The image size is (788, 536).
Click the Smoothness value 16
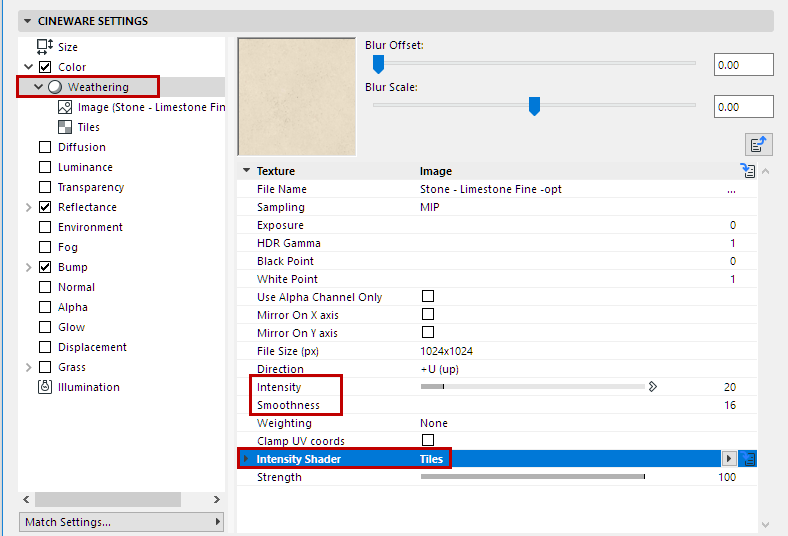[730, 405]
